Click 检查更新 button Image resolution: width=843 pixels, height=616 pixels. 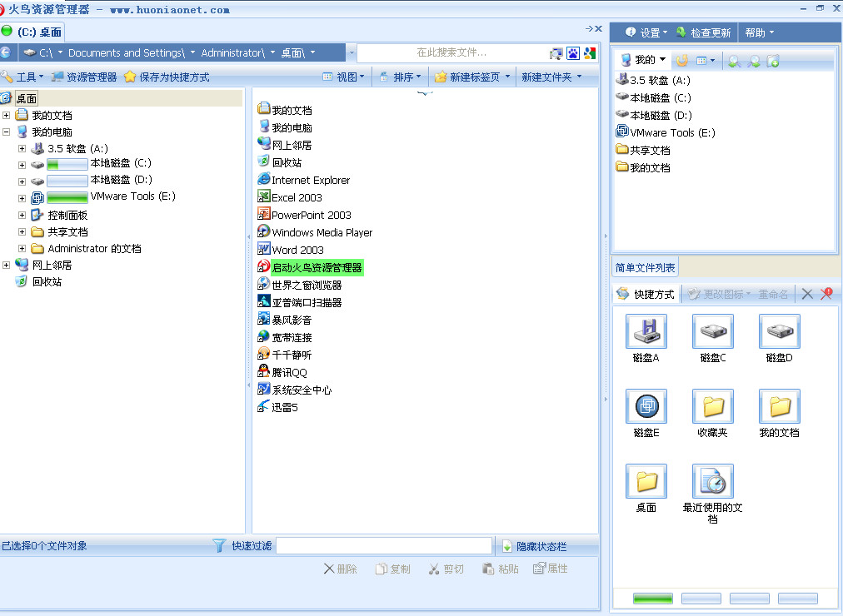click(x=703, y=32)
